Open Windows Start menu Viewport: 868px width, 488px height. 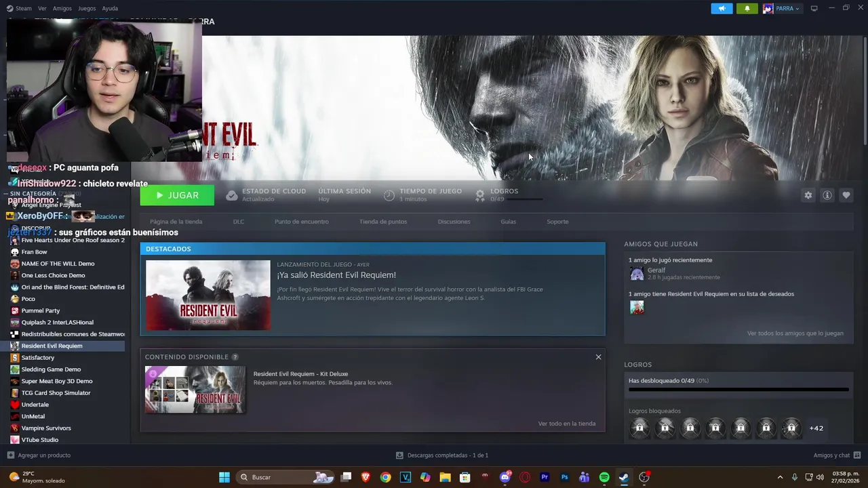pyautogui.click(x=224, y=477)
